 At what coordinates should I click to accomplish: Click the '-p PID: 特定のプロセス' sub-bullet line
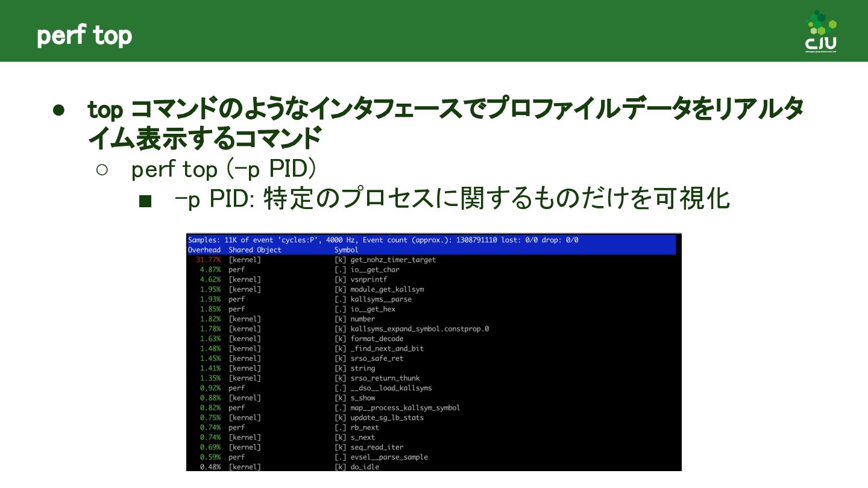tap(452, 199)
